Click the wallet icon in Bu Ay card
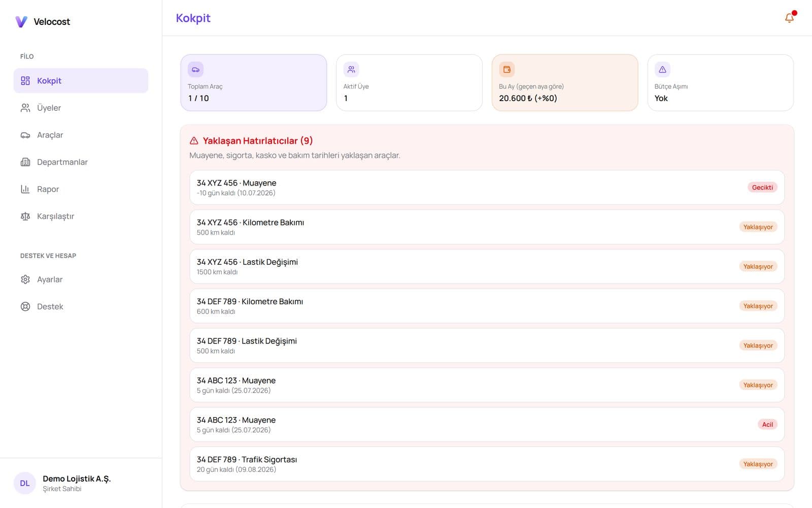 (506, 70)
